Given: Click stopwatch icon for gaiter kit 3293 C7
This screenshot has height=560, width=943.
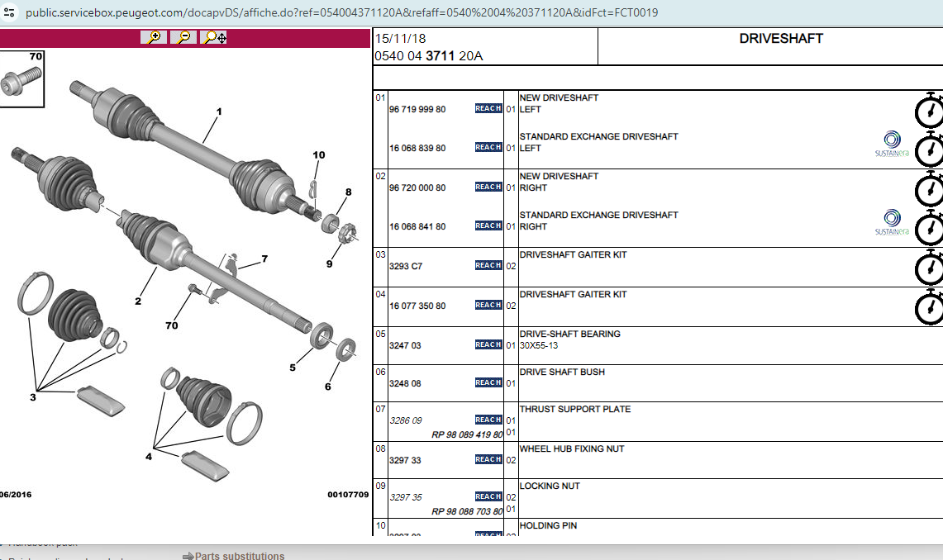Looking at the screenshot, I should tap(929, 268).
